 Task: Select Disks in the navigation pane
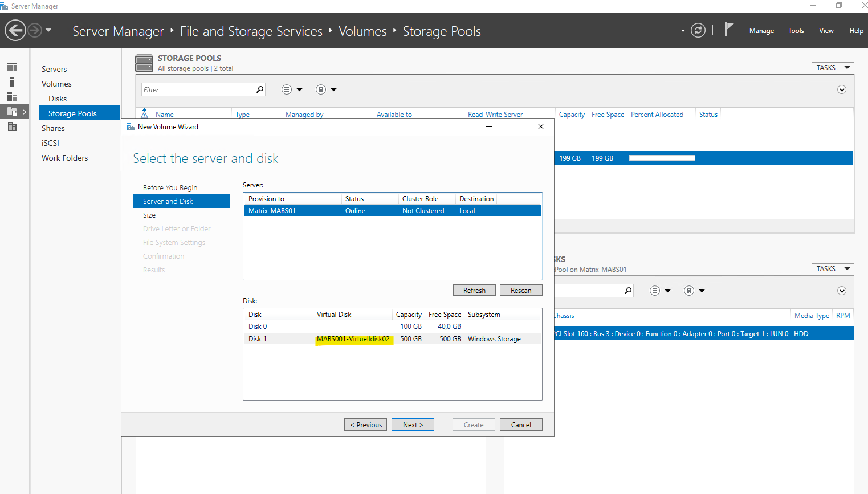pos(58,99)
